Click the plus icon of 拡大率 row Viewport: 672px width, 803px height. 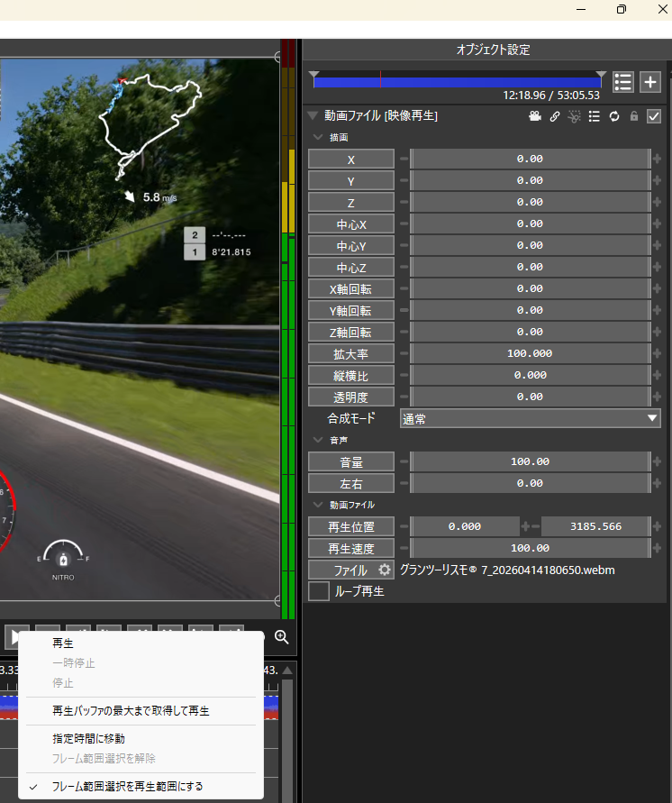click(658, 353)
